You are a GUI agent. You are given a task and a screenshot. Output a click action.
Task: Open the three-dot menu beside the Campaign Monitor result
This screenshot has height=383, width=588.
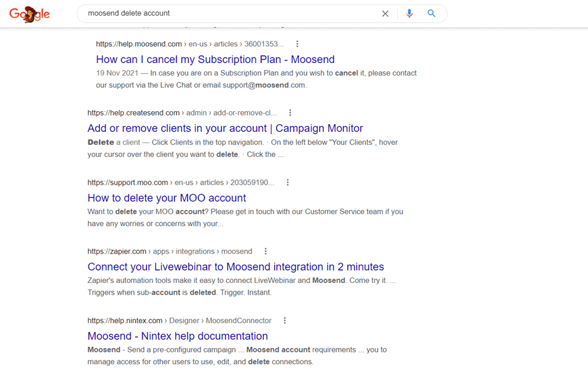pyautogui.click(x=290, y=112)
